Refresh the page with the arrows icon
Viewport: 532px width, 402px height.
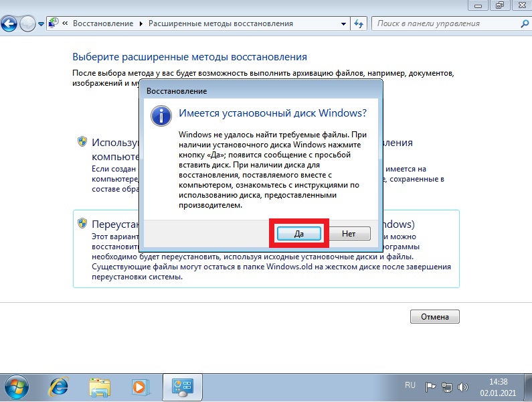(359, 24)
